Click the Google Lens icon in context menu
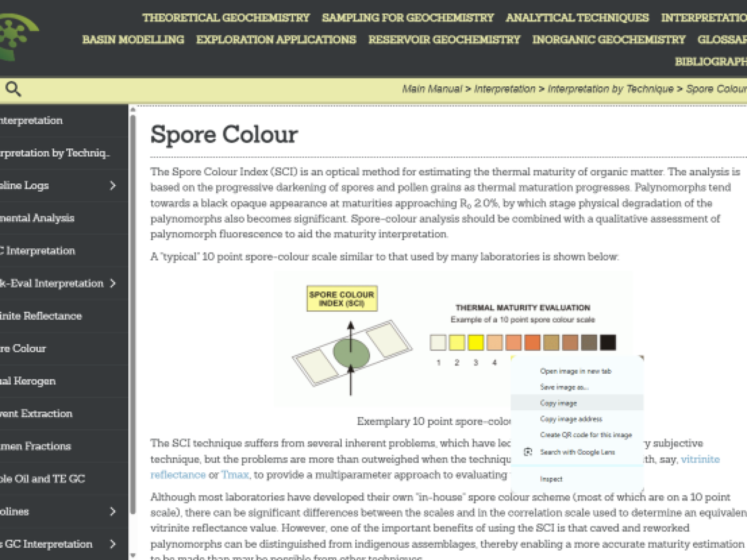The height and width of the screenshot is (560, 747). click(528, 452)
